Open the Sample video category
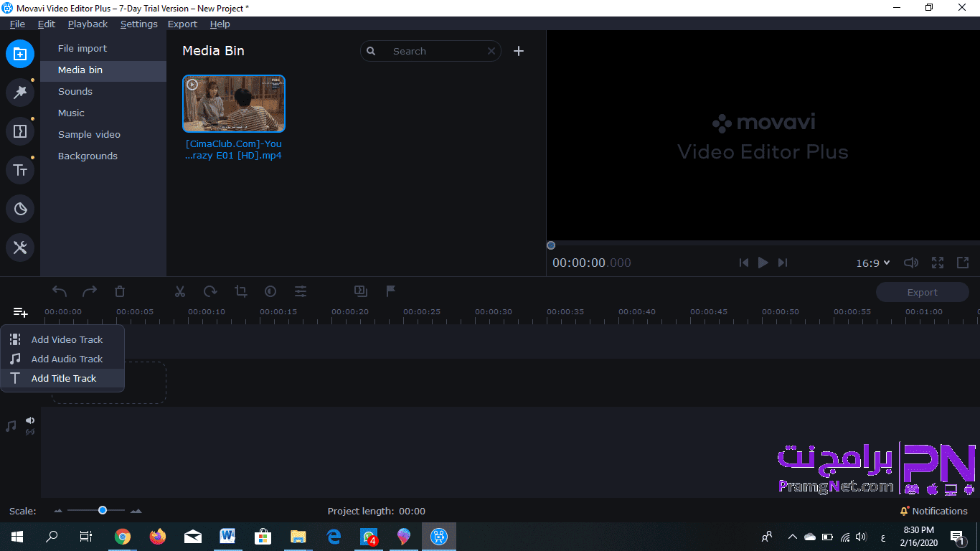This screenshot has height=551, width=980. click(x=103, y=135)
